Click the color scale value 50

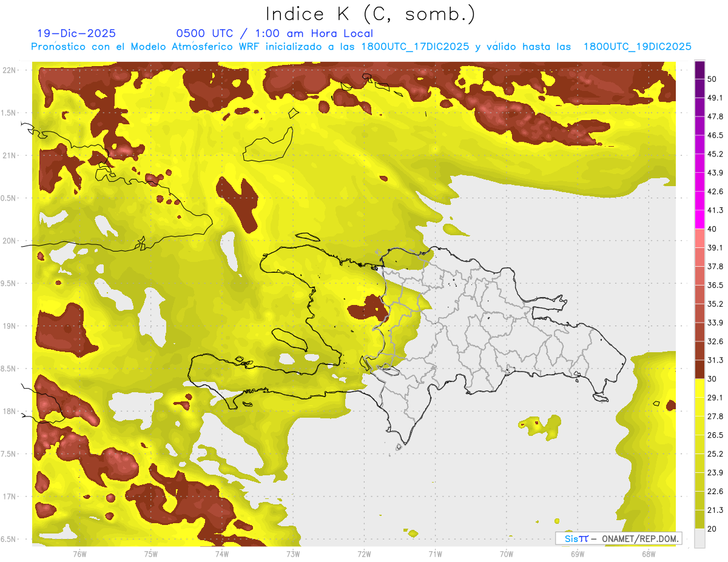click(x=712, y=79)
